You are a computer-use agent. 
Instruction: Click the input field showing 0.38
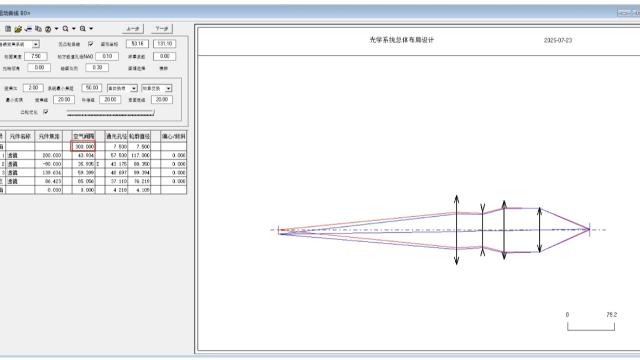tap(97, 68)
